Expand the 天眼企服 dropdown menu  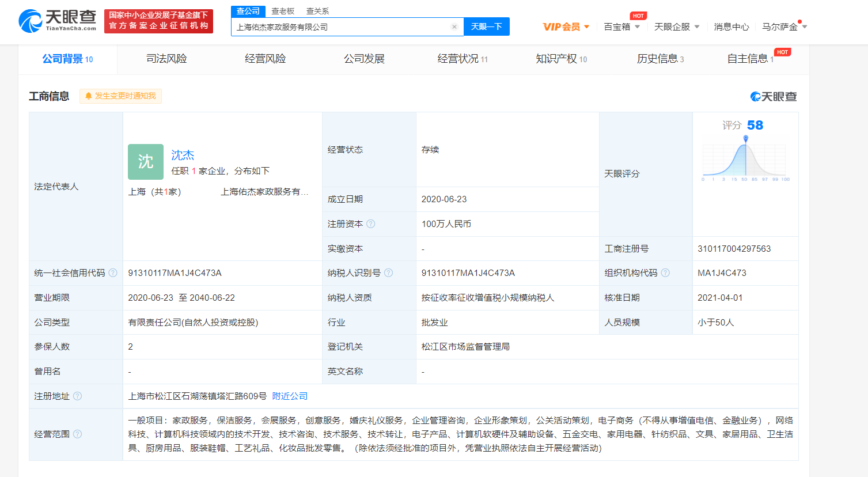(677, 27)
